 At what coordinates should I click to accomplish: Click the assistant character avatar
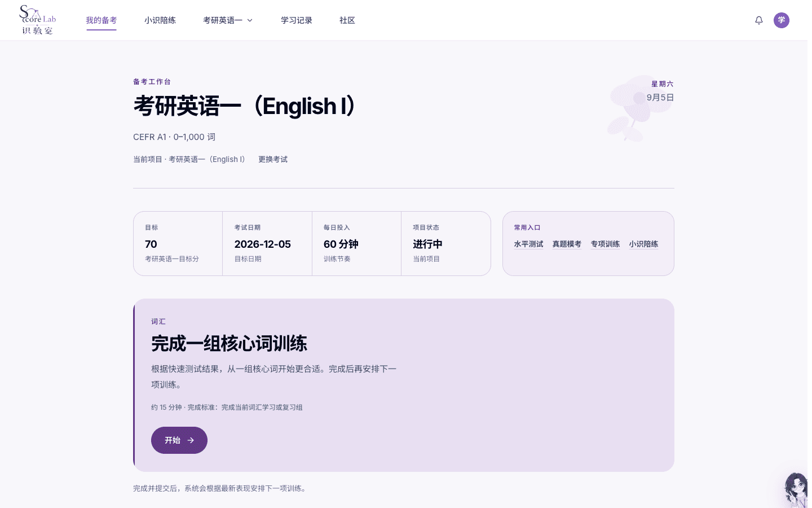tap(796, 490)
